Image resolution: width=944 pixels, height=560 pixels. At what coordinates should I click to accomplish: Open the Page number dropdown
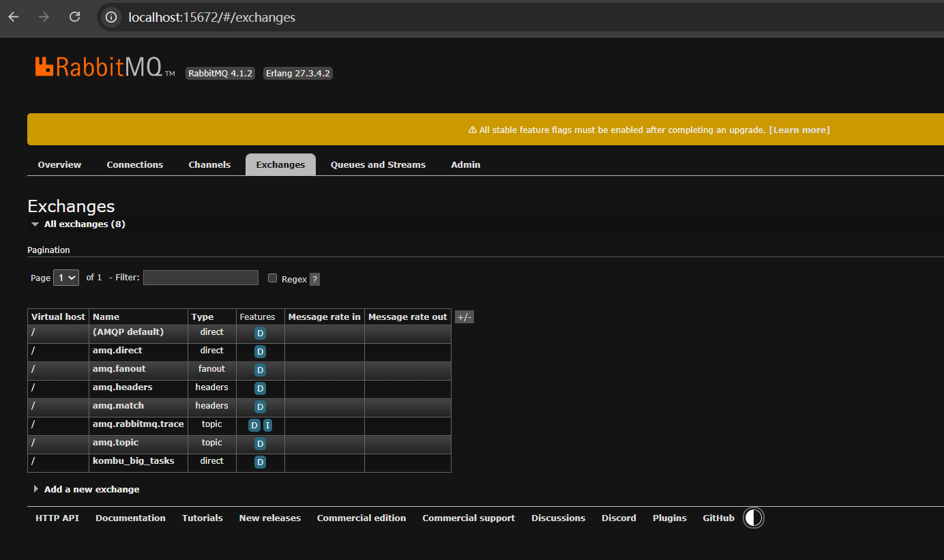(x=67, y=278)
